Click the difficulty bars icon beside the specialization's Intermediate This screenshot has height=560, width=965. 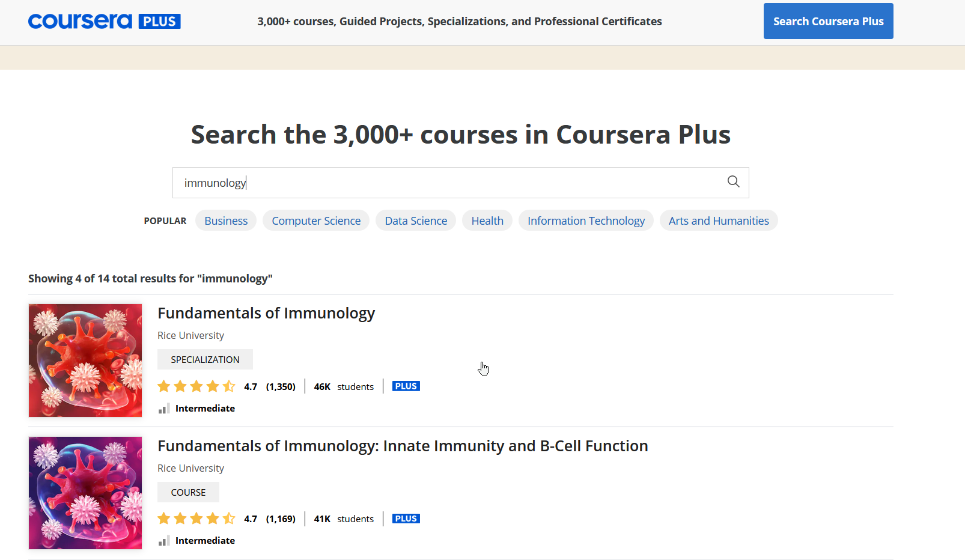click(163, 409)
